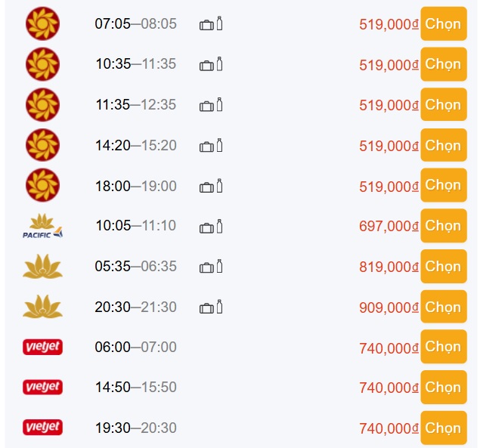Click the 14:20–15:20 flight time
Screen dimensions: 480x448
[135, 145]
